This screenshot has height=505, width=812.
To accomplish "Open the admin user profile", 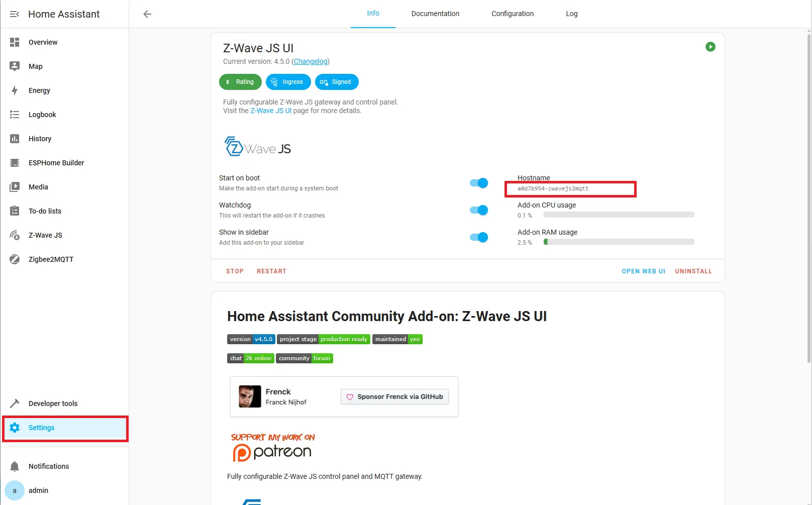I will (x=38, y=490).
